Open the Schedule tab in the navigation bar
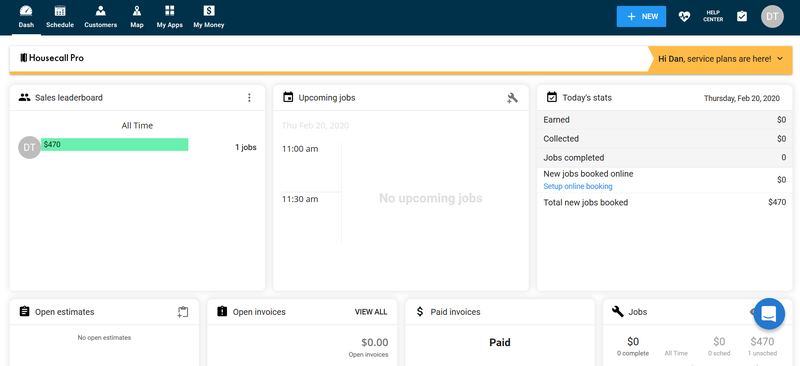The height and width of the screenshot is (366, 800). pos(60,17)
